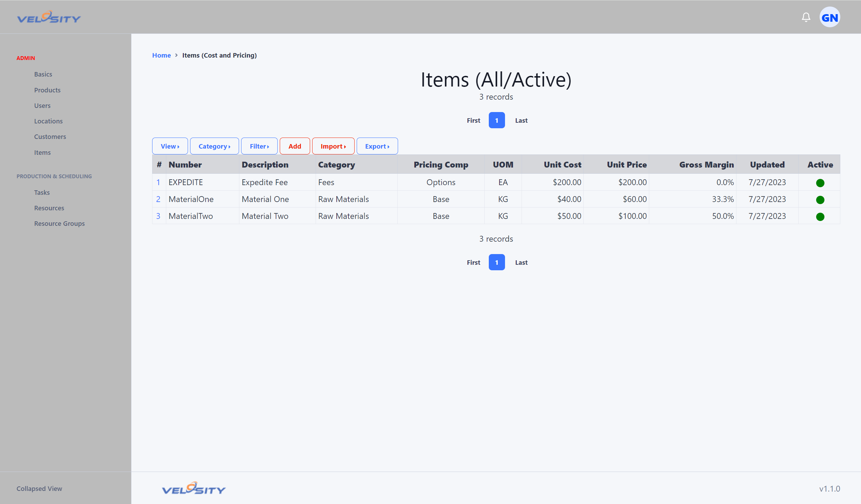Screen dimensions: 861x504
Task: Sort by the Pricing Comp column header
Action: 441,165
